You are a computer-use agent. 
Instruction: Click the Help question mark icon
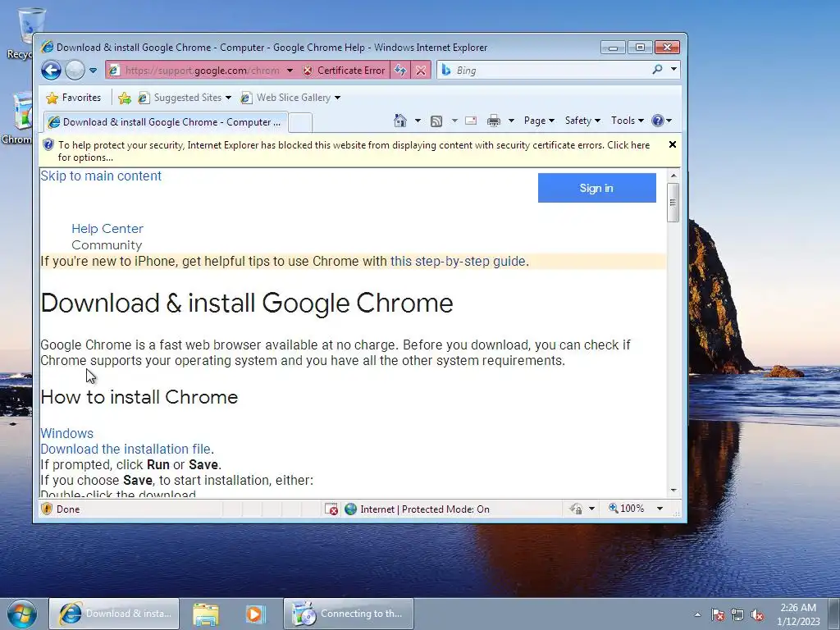pos(657,121)
